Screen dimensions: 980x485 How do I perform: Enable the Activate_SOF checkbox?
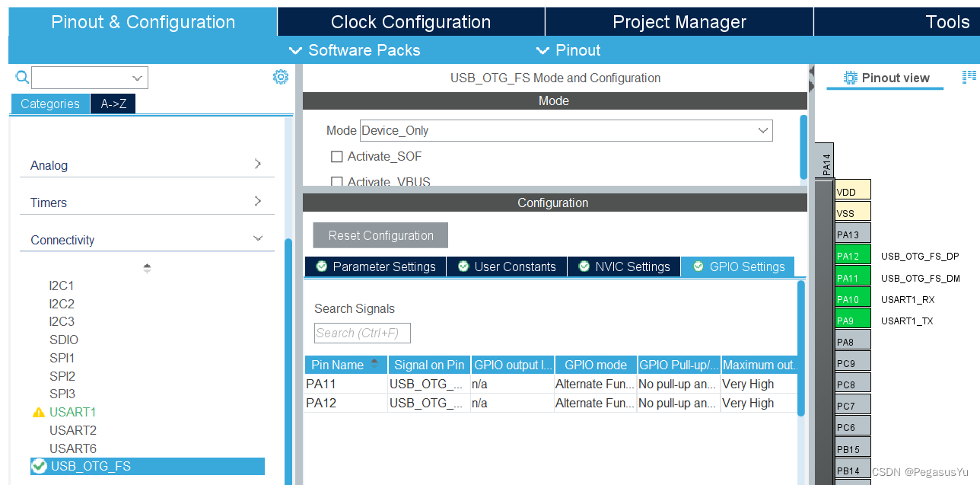tap(337, 157)
